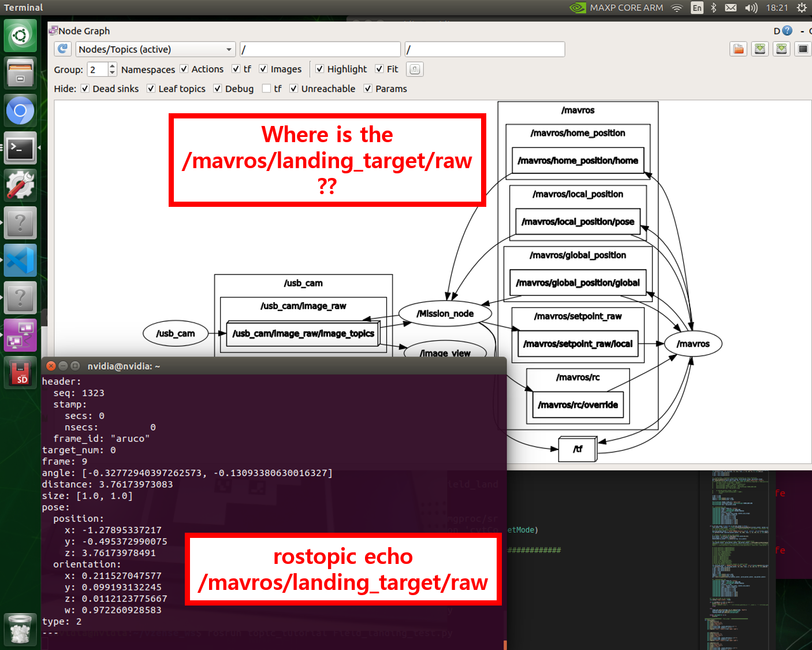Disable the Highlight option

coord(320,69)
